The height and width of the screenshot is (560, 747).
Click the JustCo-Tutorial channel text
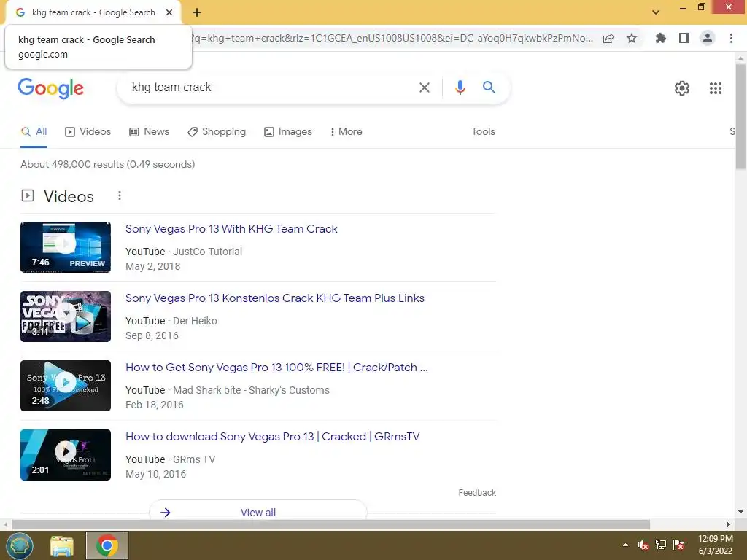click(207, 252)
